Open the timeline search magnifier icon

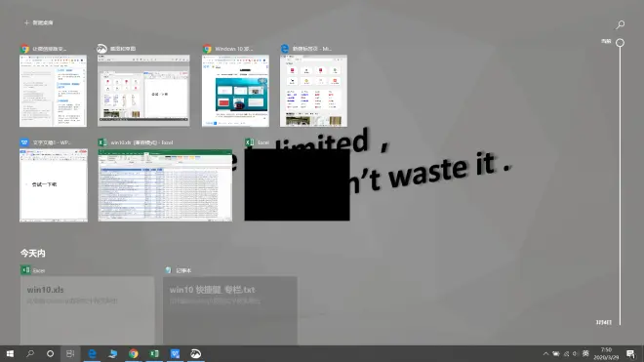point(621,24)
